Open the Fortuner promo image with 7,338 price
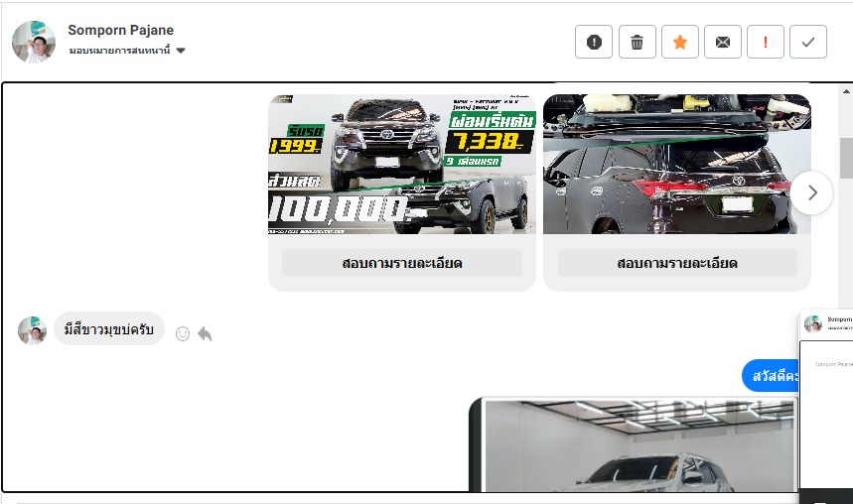853x504 pixels. [x=402, y=164]
